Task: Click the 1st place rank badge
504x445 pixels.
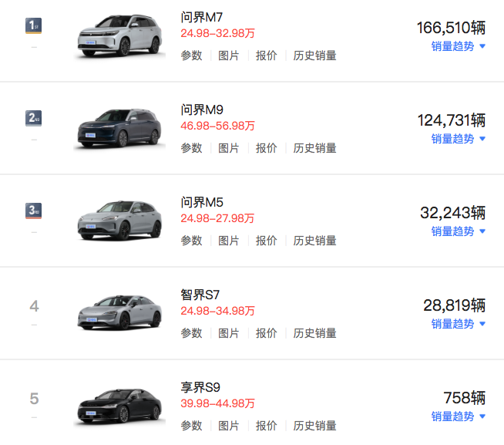Action: tap(33, 25)
